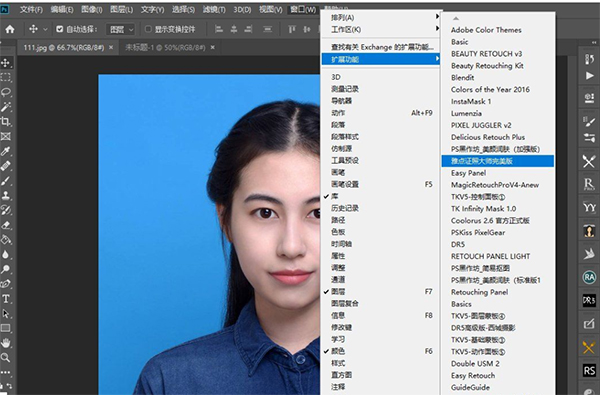The image size is (600, 395).
Task: Uncheck the 颜色 panel entry
Action: [x=380, y=351]
